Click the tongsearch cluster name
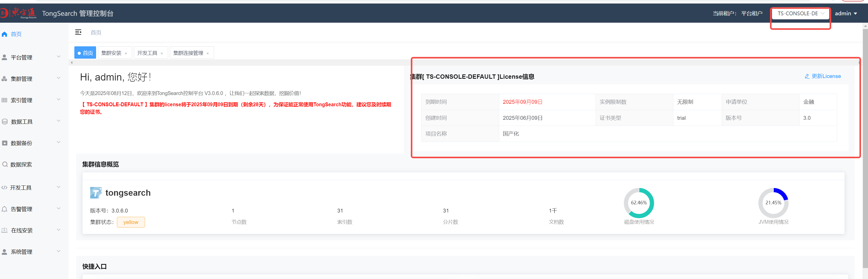Viewport: 868px width, 279px height. tap(128, 193)
